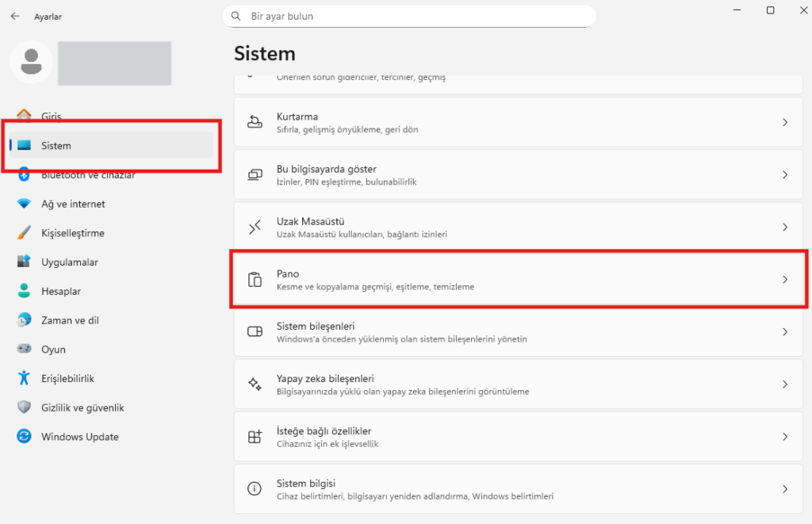Expand the Kurtarma row chevron

tap(784, 122)
